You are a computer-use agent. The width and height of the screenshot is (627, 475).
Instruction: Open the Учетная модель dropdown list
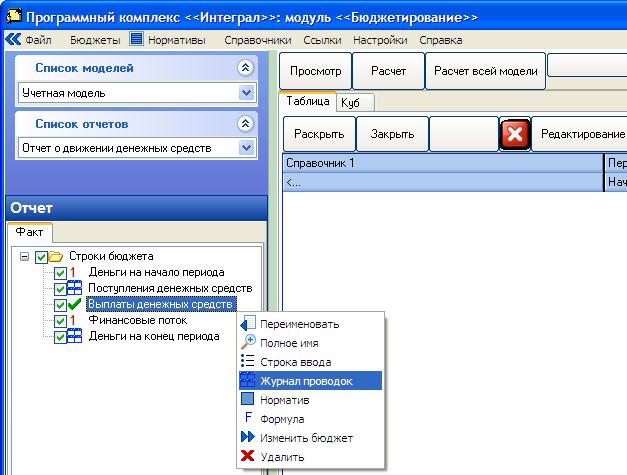247,93
